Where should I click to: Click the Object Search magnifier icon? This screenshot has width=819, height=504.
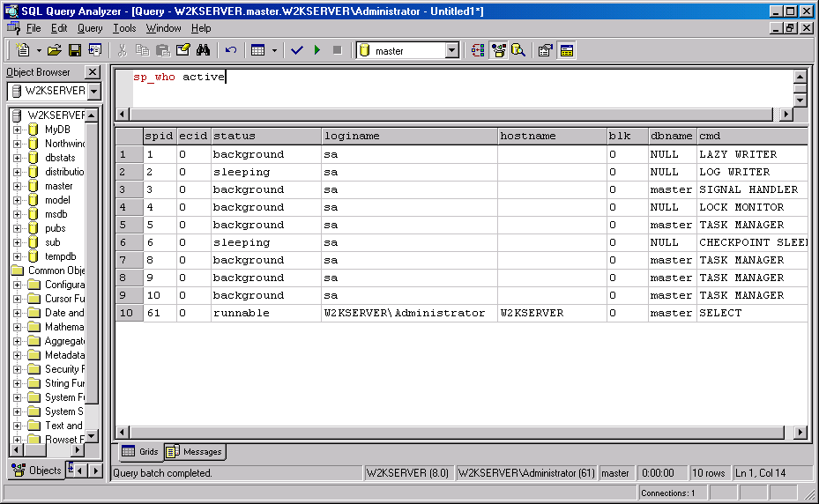(x=518, y=51)
